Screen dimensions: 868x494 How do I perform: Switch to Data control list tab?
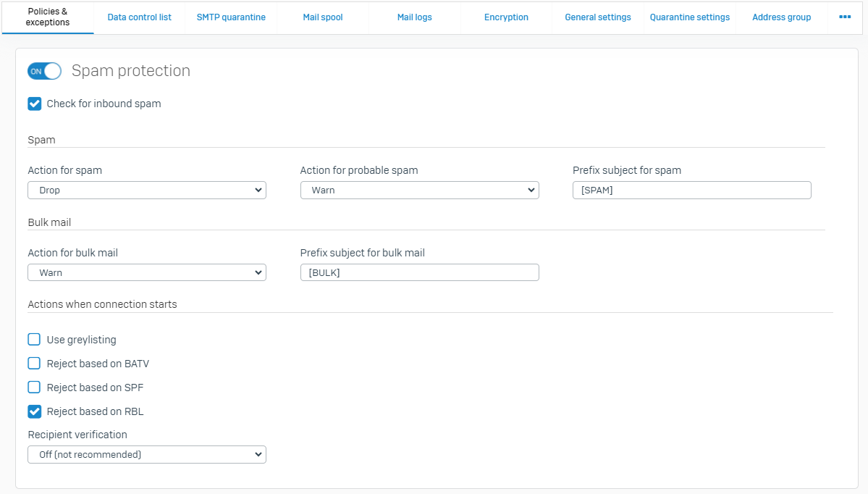tap(139, 17)
